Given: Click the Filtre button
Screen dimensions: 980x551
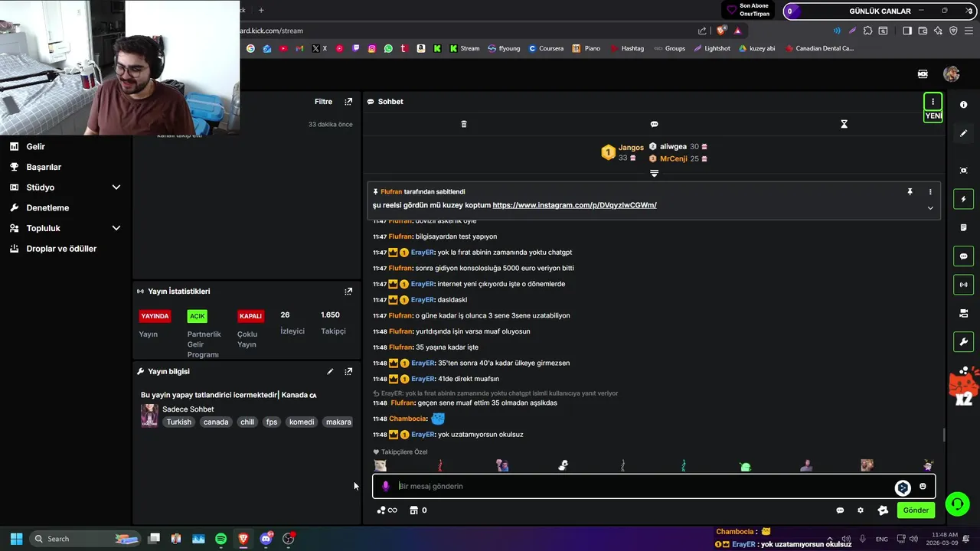Looking at the screenshot, I should [323, 102].
